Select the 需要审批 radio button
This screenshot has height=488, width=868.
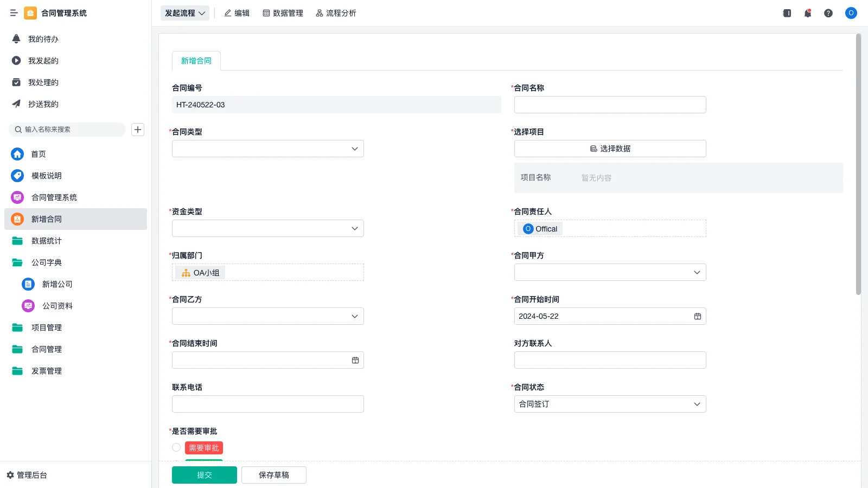[176, 447]
